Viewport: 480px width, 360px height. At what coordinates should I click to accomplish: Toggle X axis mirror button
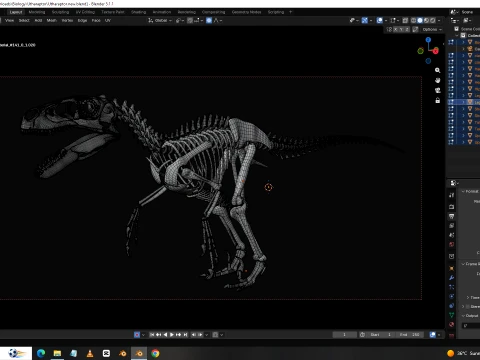tap(396, 29)
